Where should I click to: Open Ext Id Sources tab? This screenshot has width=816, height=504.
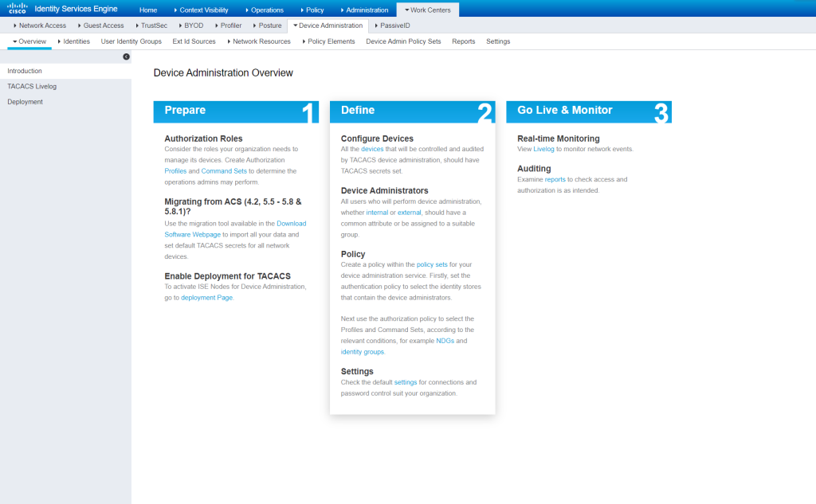[x=194, y=41]
